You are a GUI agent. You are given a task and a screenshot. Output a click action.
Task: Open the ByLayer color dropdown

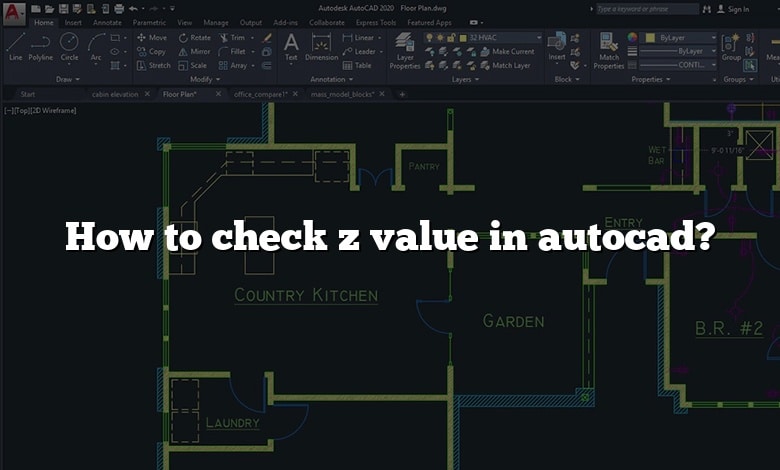(x=713, y=37)
